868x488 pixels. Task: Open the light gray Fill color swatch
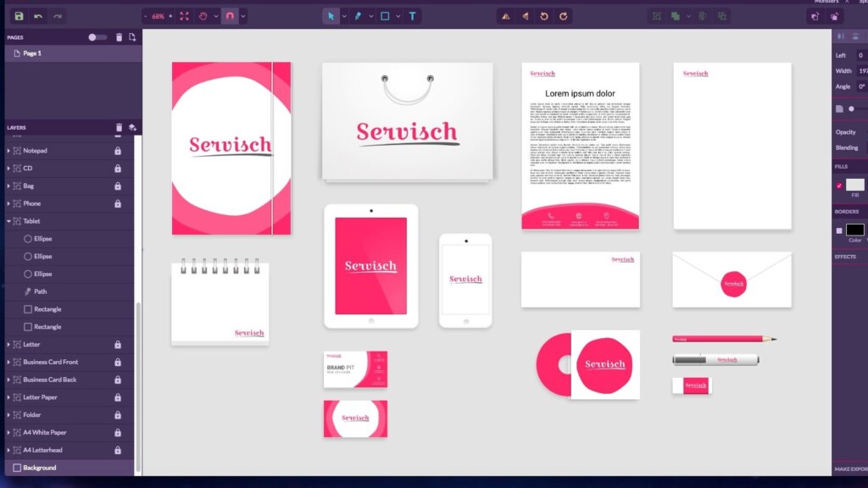854,185
